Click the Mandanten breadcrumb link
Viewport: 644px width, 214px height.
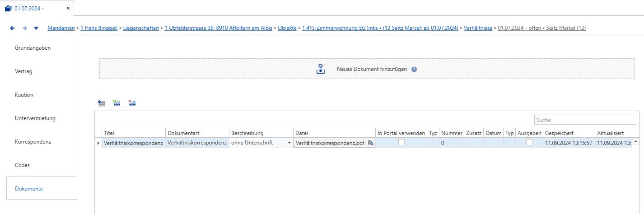tap(61, 28)
